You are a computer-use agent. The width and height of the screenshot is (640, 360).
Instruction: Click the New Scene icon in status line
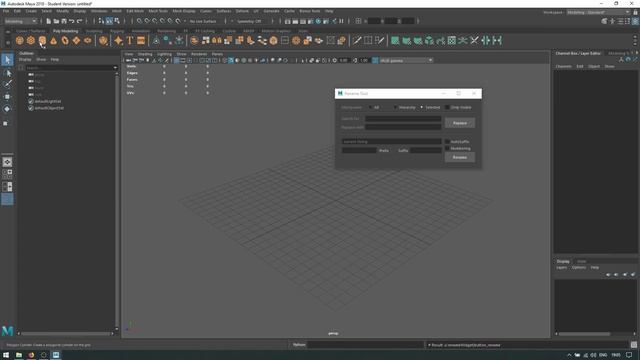coord(49,21)
